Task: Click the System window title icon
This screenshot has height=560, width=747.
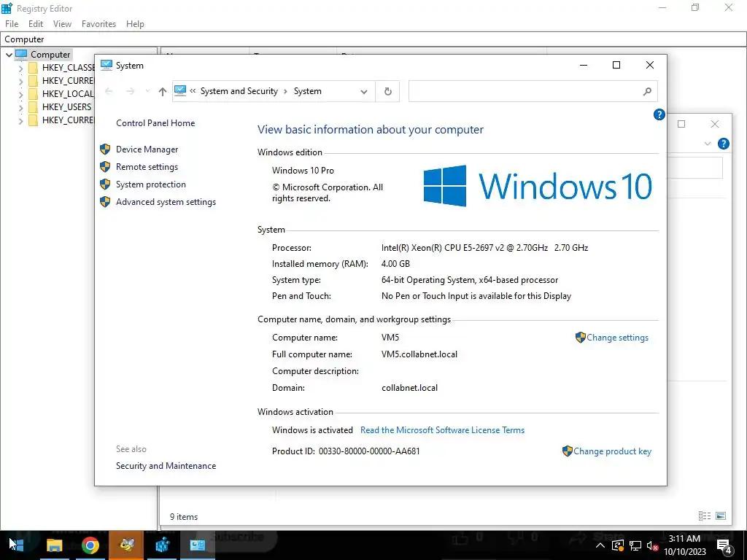Action: [107, 65]
